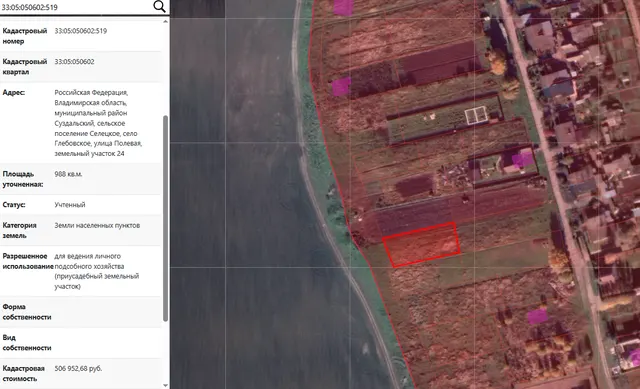
Task: Click the Кадастровый номер label
Action: (25, 36)
